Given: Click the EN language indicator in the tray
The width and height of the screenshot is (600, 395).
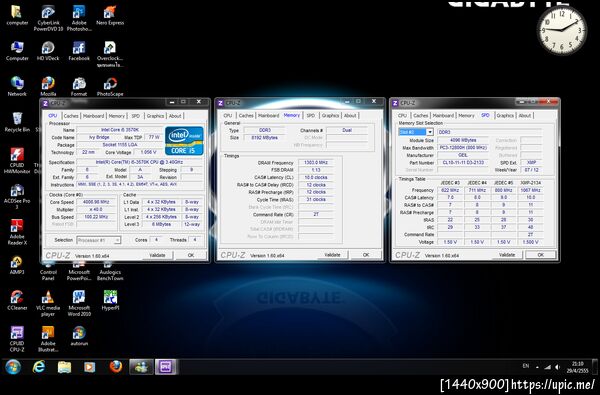Looking at the screenshot, I should pos(526,366).
